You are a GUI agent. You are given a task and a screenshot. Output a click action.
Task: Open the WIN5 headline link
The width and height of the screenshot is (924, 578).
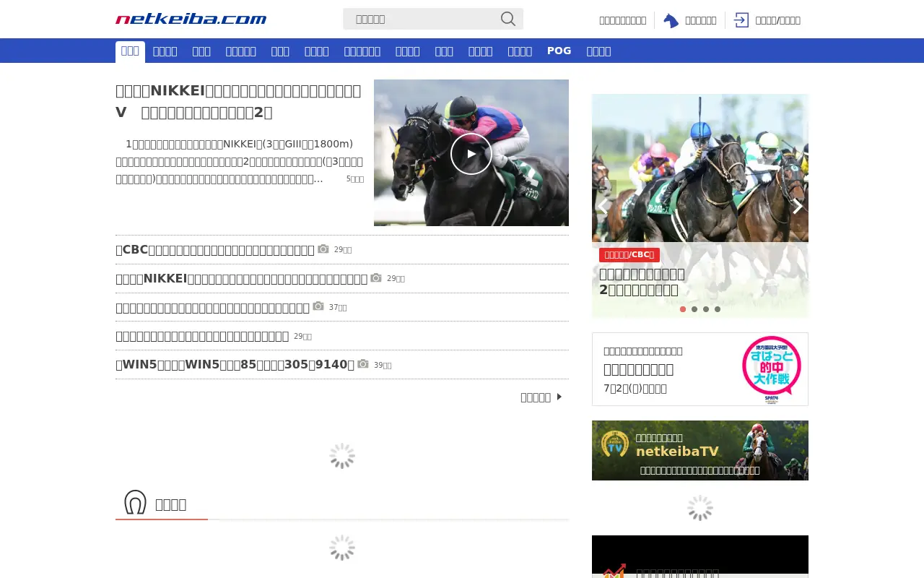tap(235, 365)
